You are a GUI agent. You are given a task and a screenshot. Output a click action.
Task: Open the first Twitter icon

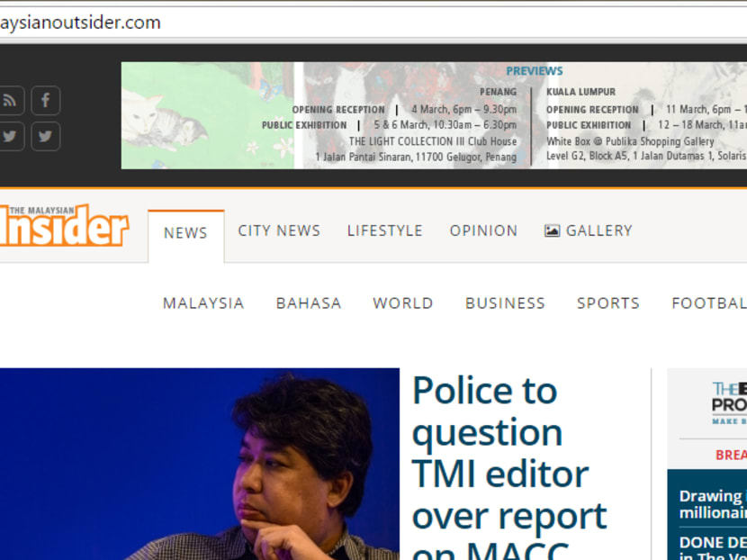11,136
